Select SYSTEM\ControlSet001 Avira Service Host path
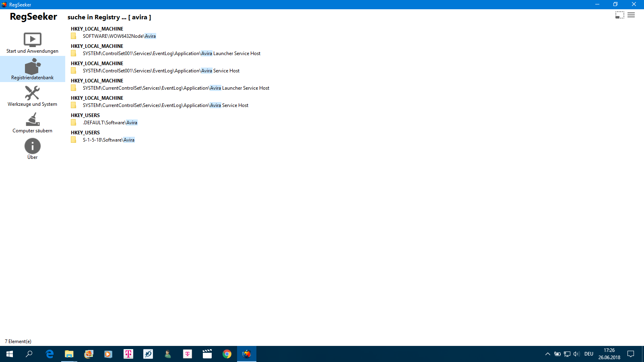 pos(161,71)
